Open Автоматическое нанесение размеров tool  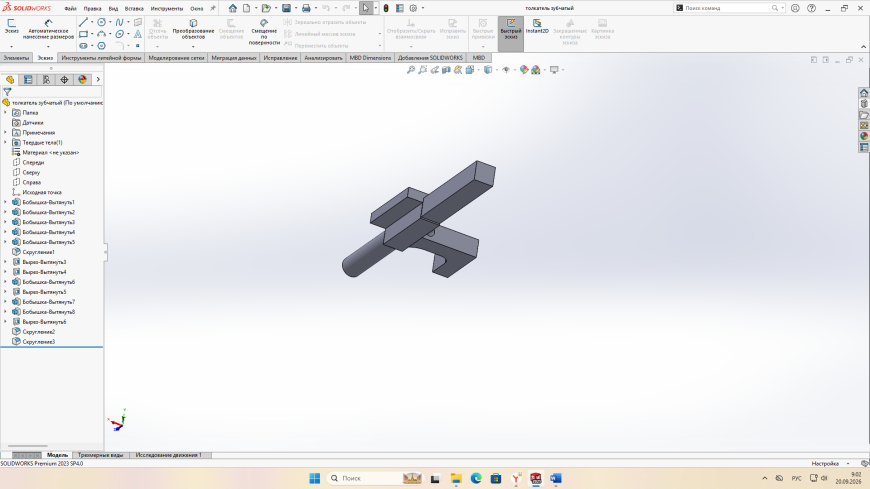[48, 29]
